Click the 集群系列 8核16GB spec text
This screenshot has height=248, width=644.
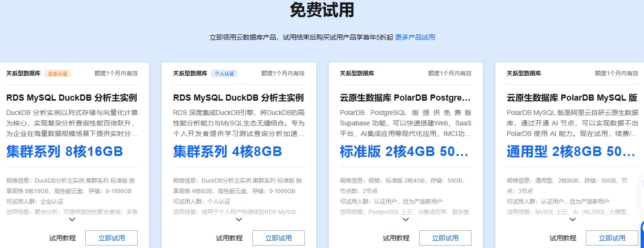tap(65, 152)
